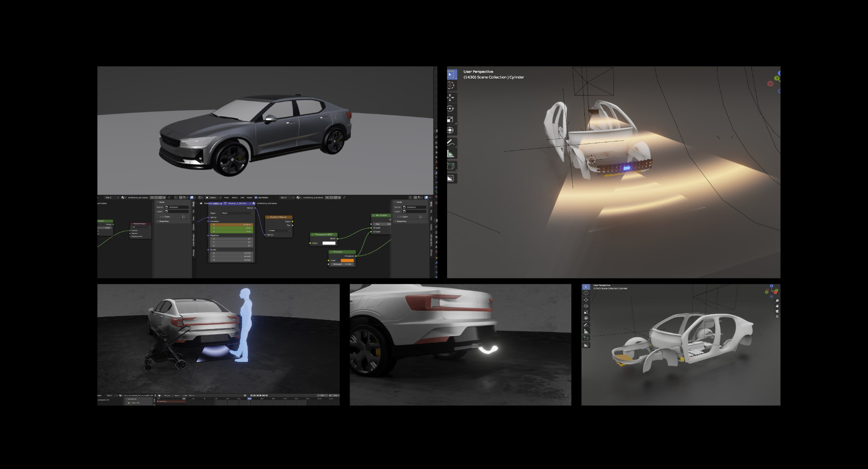
Task: Select the Transform tool in bottom-right viewport
Action: click(x=586, y=318)
